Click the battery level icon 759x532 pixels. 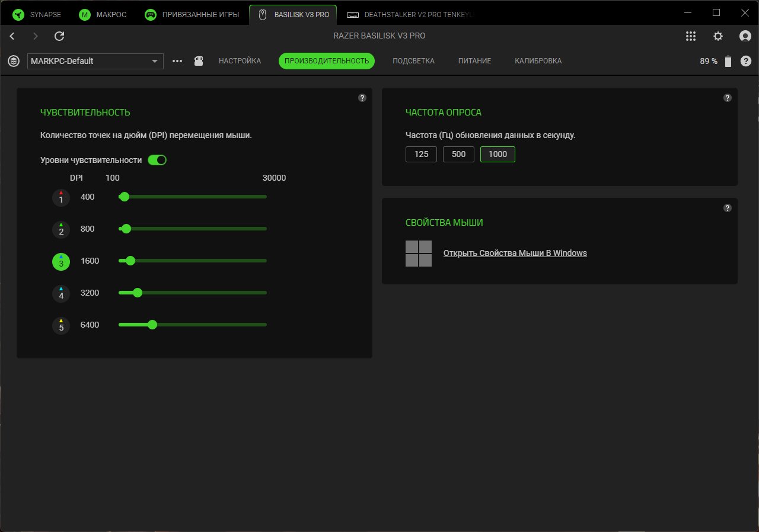click(728, 61)
